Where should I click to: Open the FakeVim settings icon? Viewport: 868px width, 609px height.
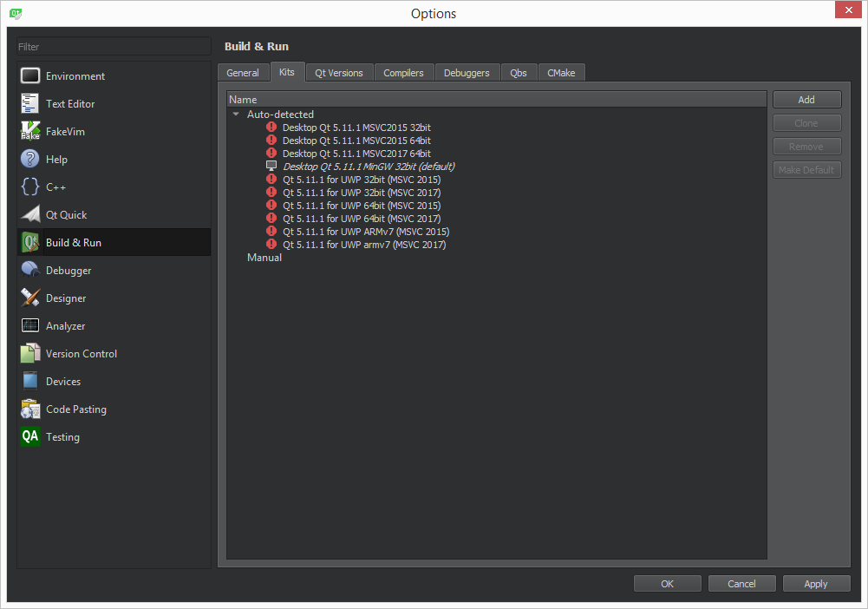click(30, 132)
